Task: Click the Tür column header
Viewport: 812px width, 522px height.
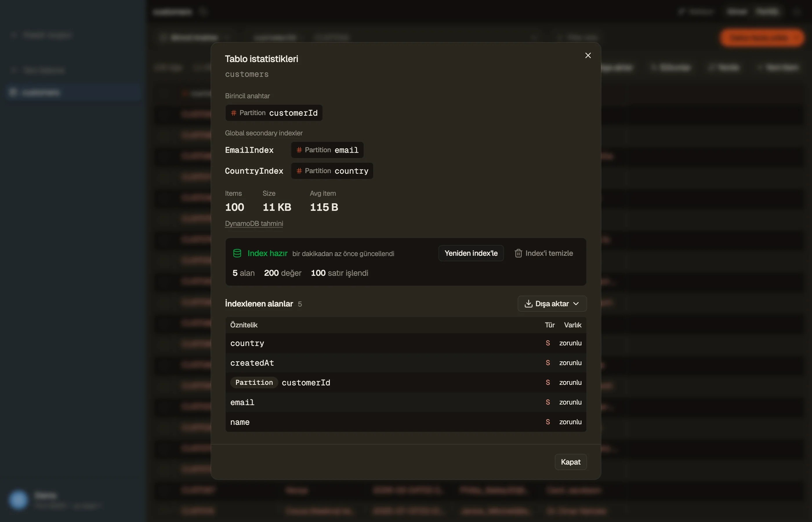Action: (x=549, y=325)
